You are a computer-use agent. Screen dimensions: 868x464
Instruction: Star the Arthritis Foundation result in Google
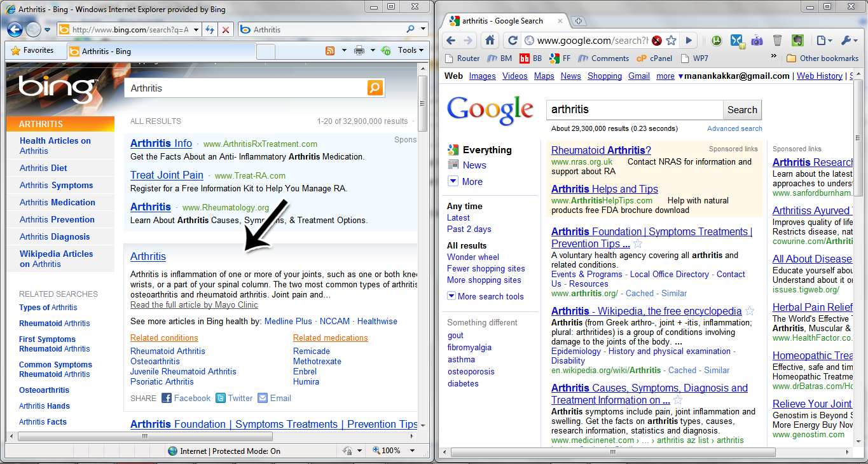tap(638, 243)
